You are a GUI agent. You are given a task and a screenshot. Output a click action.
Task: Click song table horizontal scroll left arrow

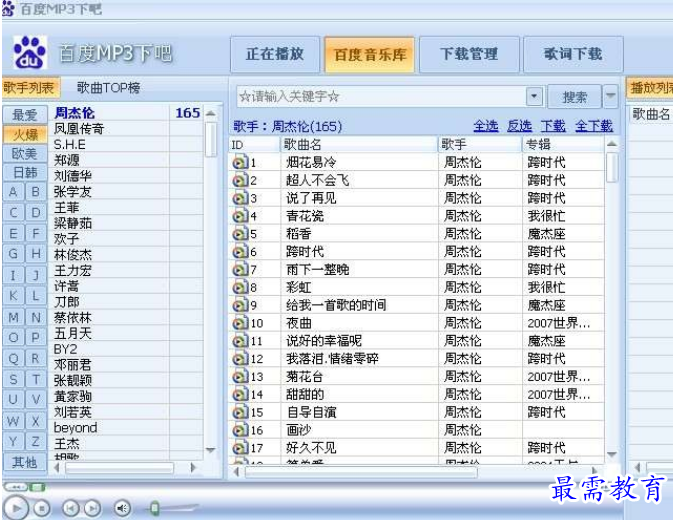coord(236,472)
